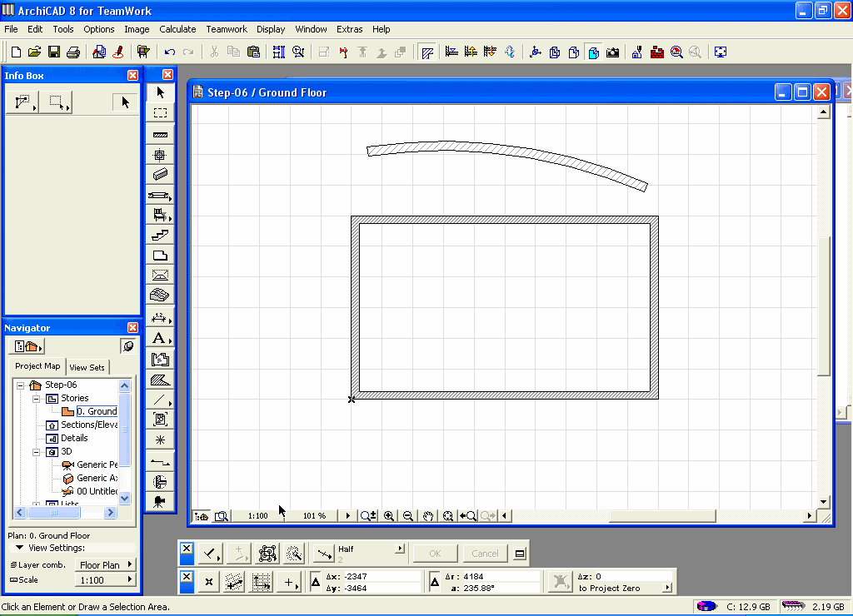Select the Camera tool

coord(161,501)
